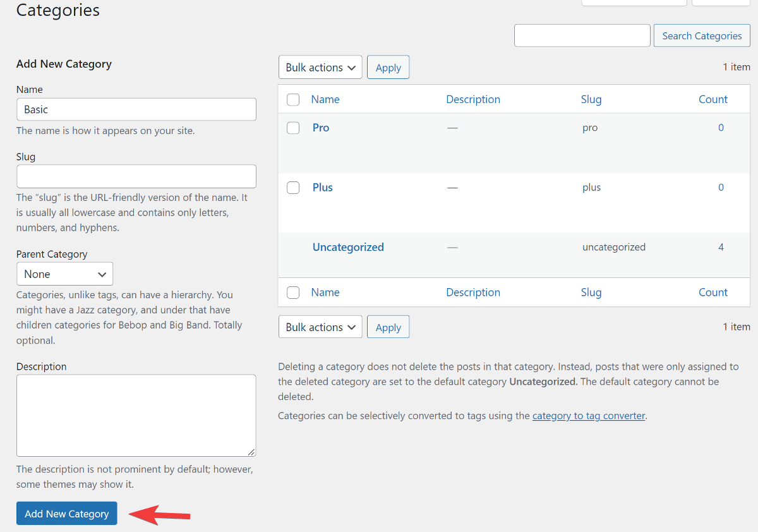This screenshot has height=532, width=758.
Task: Sort by Name in table footer
Action: tap(325, 293)
